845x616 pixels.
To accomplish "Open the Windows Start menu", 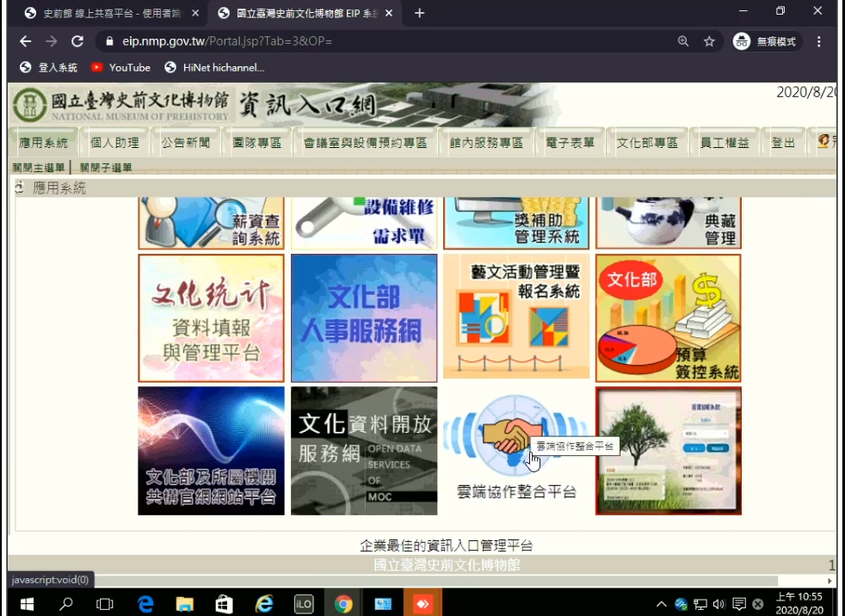I will 26,604.
